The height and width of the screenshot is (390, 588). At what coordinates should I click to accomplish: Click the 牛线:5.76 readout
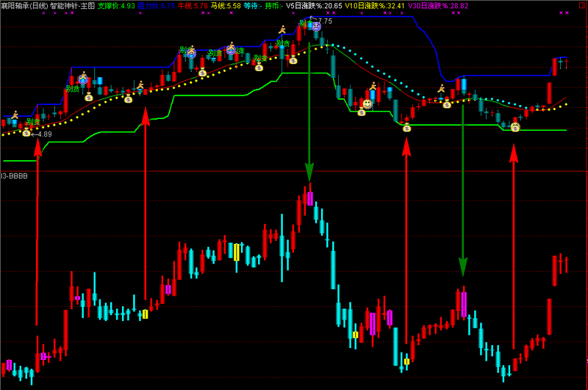point(193,6)
